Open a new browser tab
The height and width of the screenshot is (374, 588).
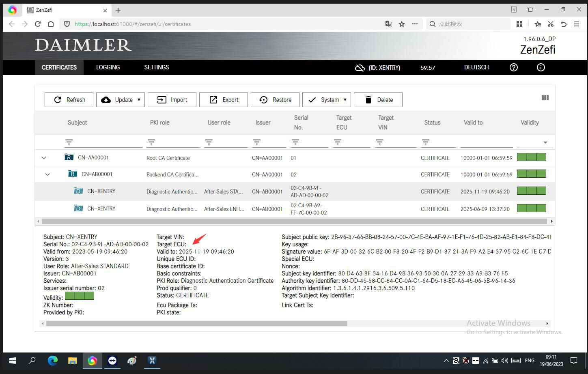coord(118,10)
